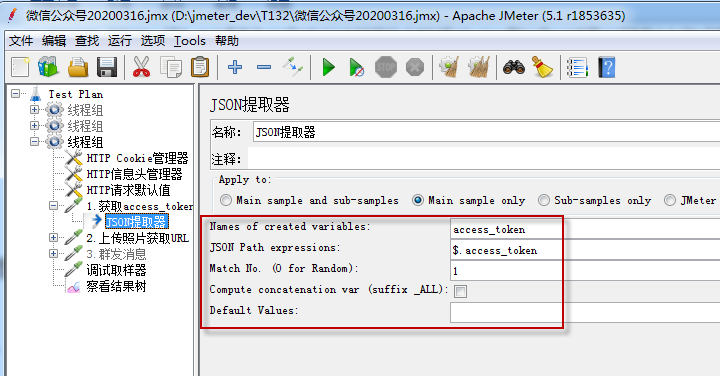
Task: Expand all with the plus icon
Action: [235, 67]
